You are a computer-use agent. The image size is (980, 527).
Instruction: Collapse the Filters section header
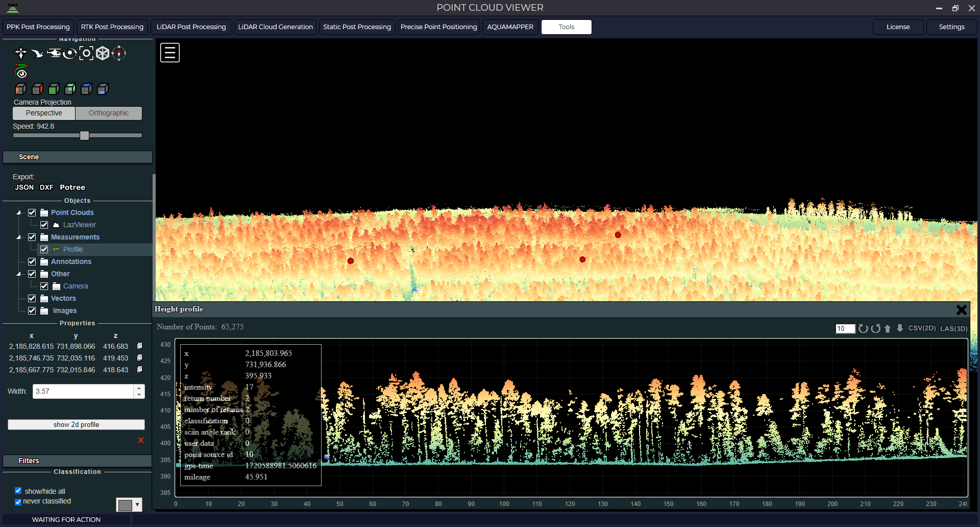point(78,461)
